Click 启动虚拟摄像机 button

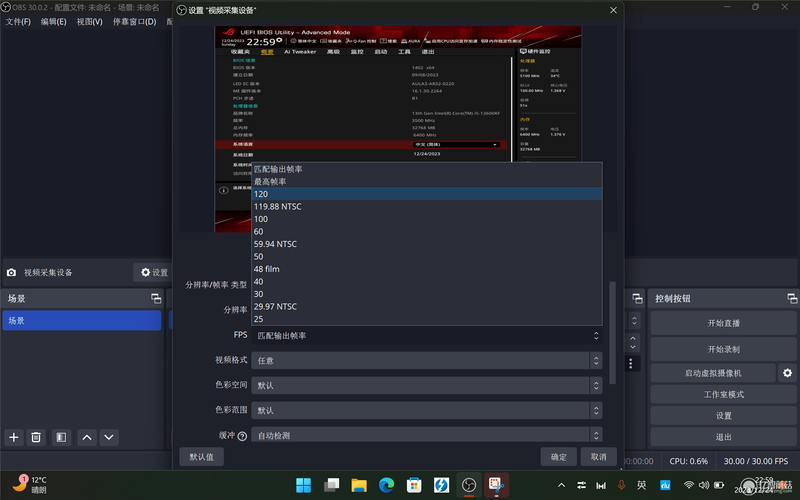click(x=713, y=373)
